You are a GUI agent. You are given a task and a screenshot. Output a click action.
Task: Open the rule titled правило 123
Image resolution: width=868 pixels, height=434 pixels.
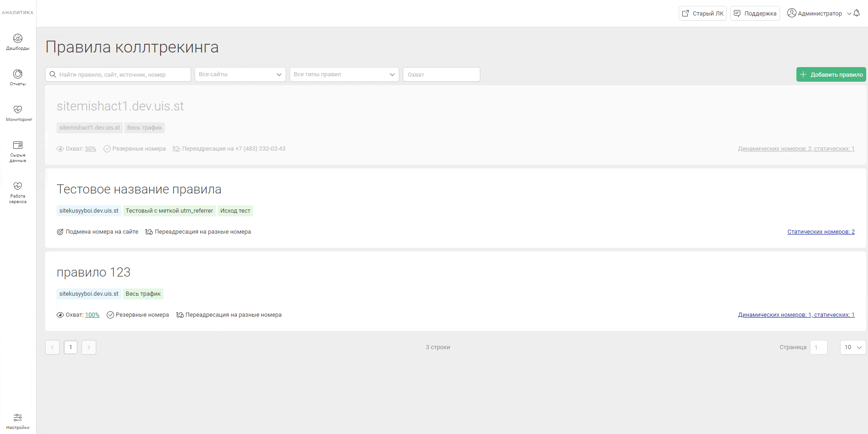[94, 272]
